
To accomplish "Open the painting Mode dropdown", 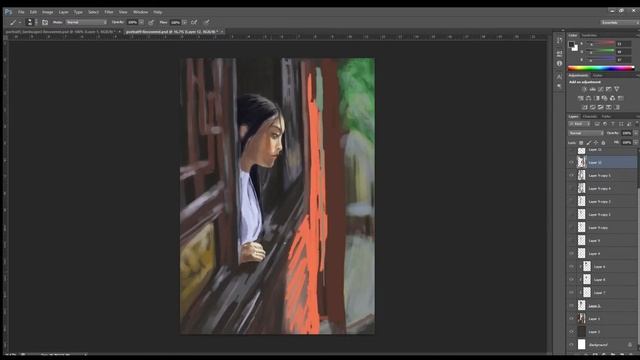I will click(x=86, y=22).
